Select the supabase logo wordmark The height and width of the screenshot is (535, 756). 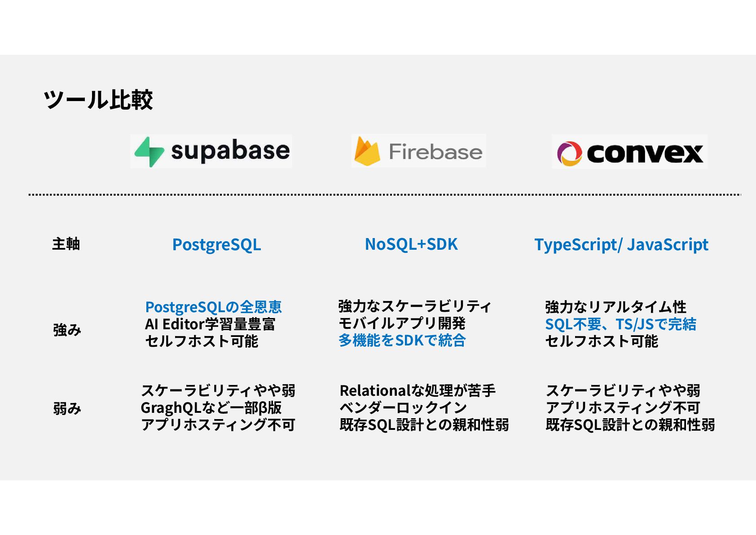(x=230, y=151)
